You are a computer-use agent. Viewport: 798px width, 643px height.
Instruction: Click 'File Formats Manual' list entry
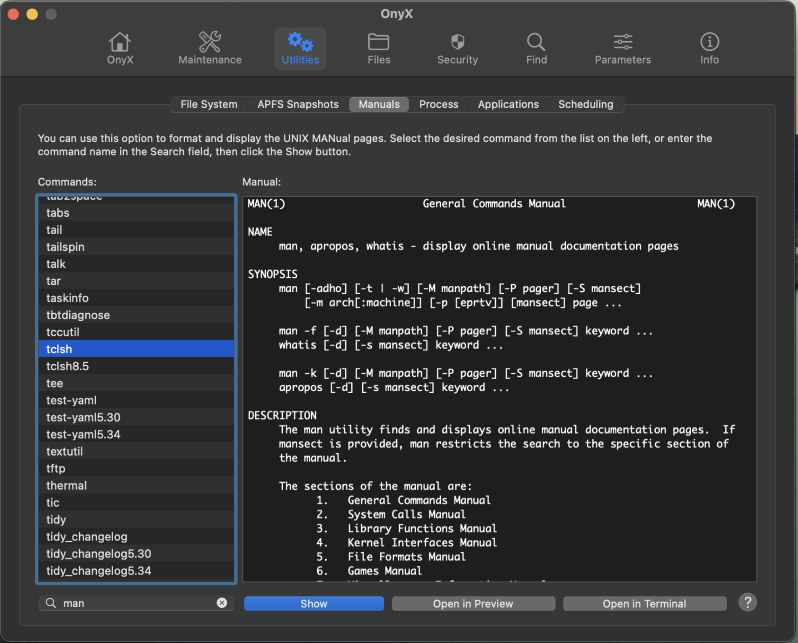coord(406,557)
